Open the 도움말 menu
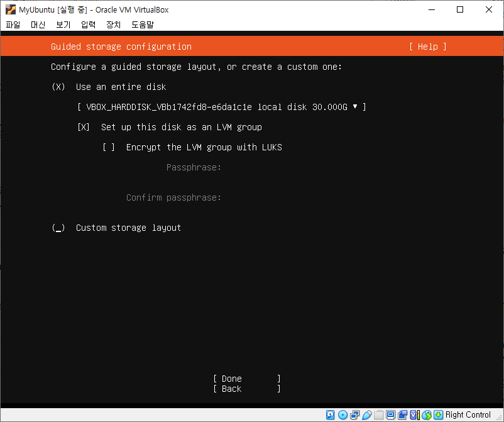Screen dimensions: 504x422 click(x=143, y=25)
